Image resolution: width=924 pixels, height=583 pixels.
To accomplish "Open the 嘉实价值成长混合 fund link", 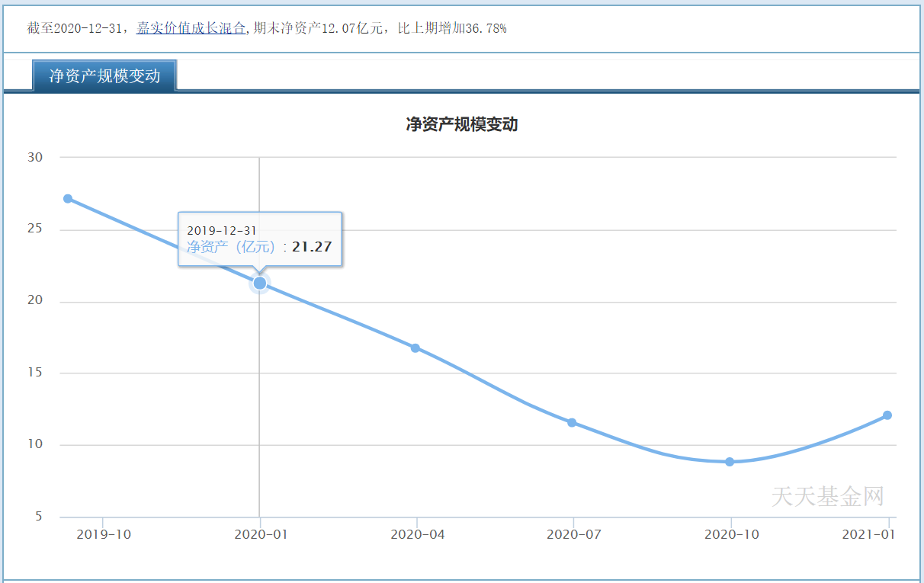I will (x=191, y=28).
